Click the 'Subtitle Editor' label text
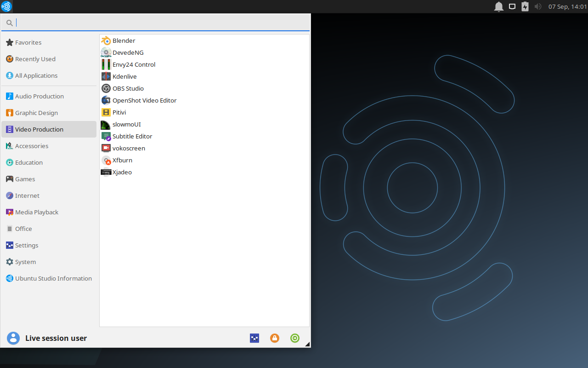The image size is (588, 368). coord(132,136)
